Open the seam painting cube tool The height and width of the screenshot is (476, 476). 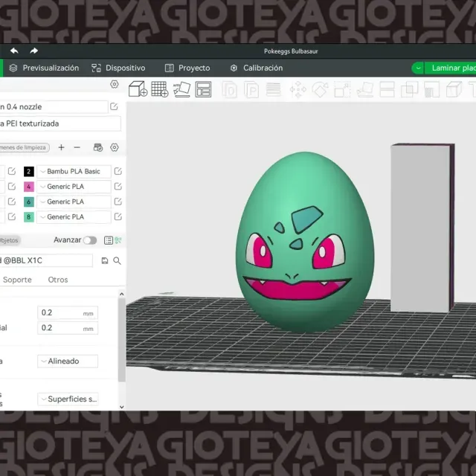pos(454,90)
